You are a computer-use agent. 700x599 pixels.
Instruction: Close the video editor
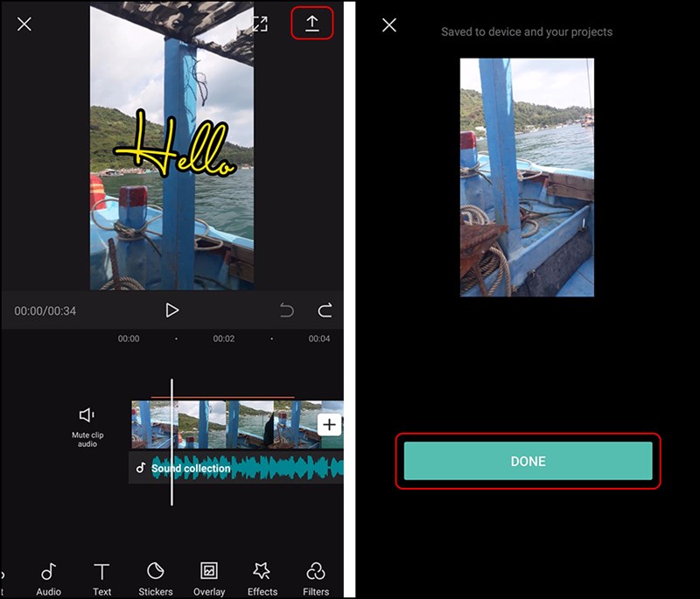click(24, 24)
